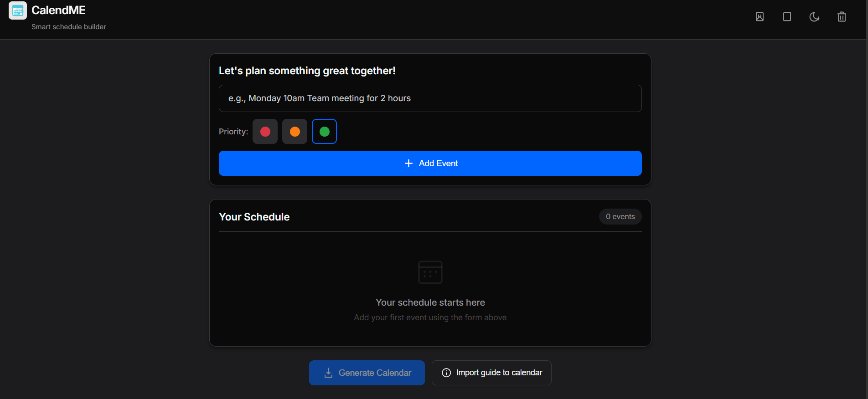Viewport: 868px width, 399px height.
Task: Click the blank rectangle icon in header
Action: [x=787, y=17]
